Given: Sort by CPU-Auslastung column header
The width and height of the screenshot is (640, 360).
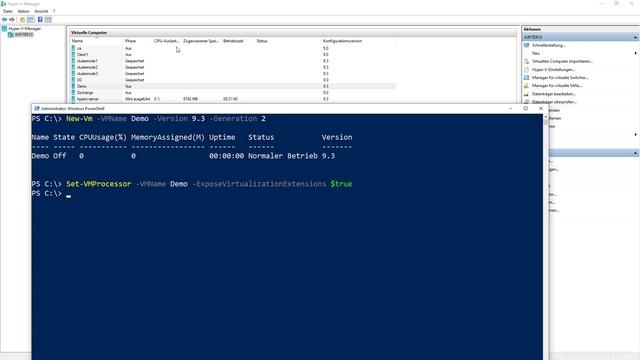Looking at the screenshot, I should [x=166, y=41].
